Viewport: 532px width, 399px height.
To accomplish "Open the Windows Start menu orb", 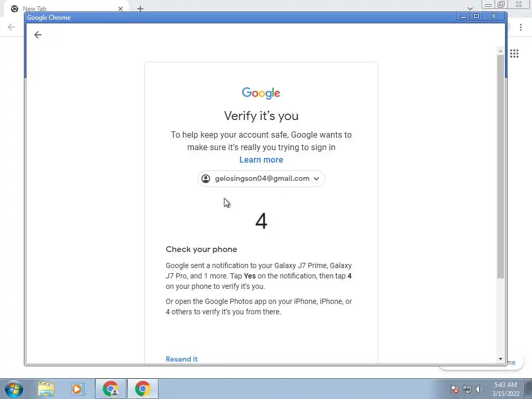I will 14,389.
